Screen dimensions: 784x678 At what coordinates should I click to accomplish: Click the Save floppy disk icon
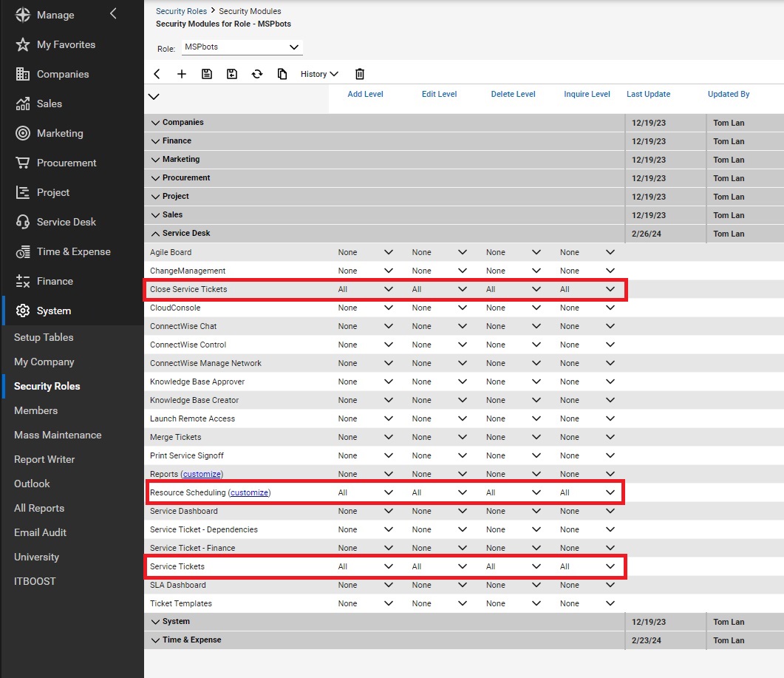click(207, 74)
